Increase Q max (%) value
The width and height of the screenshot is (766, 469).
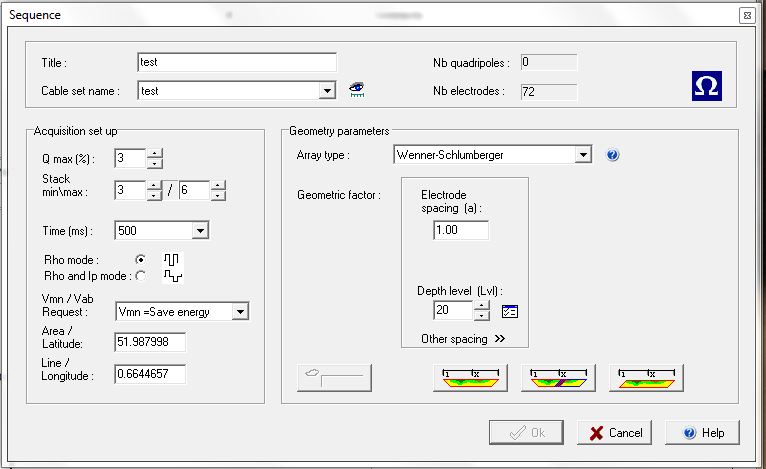(155, 153)
